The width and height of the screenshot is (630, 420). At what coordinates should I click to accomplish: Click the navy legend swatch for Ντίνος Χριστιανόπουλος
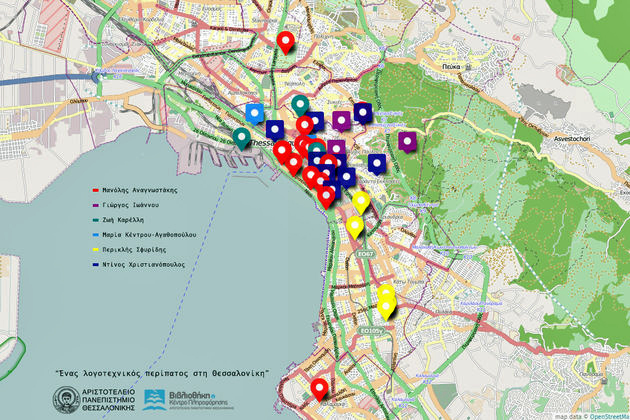click(96, 264)
